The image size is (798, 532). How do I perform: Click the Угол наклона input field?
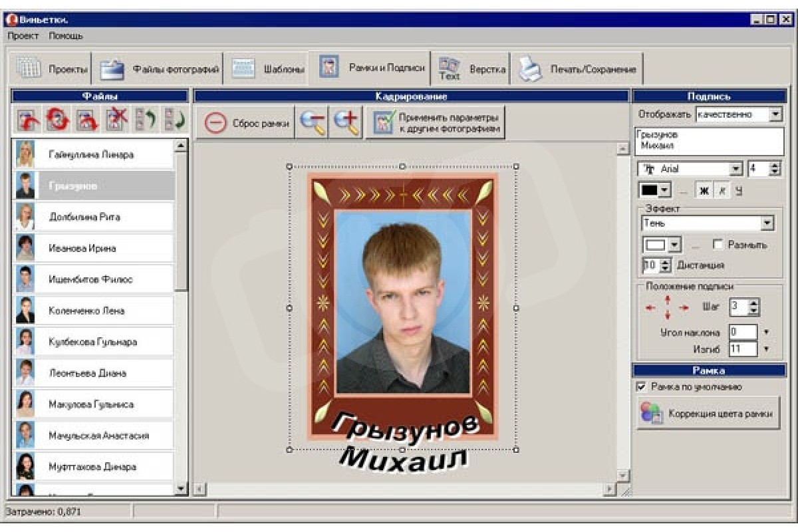tap(743, 332)
